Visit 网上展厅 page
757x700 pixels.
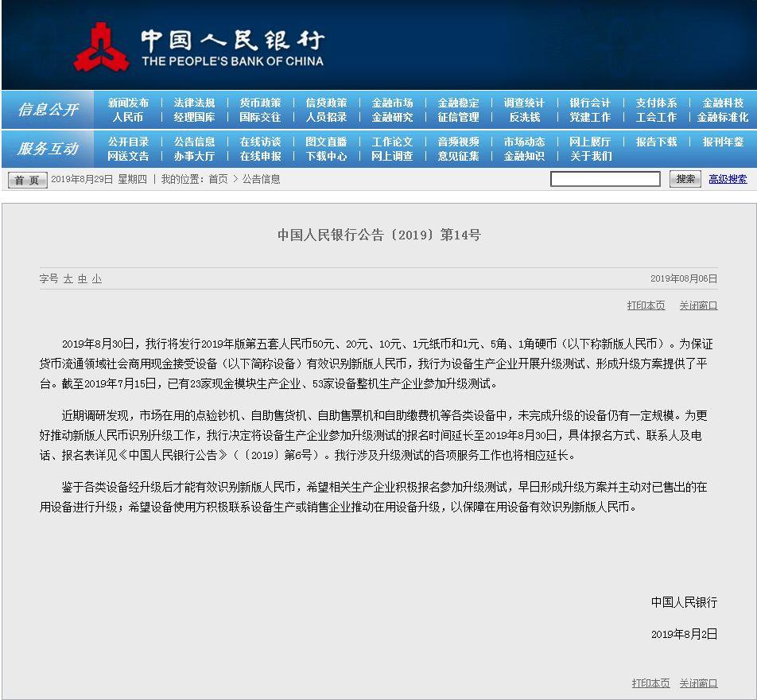tap(590, 142)
